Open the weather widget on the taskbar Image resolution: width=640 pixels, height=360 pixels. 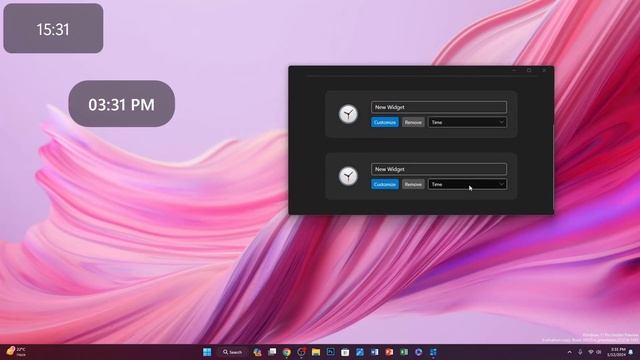point(16,351)
